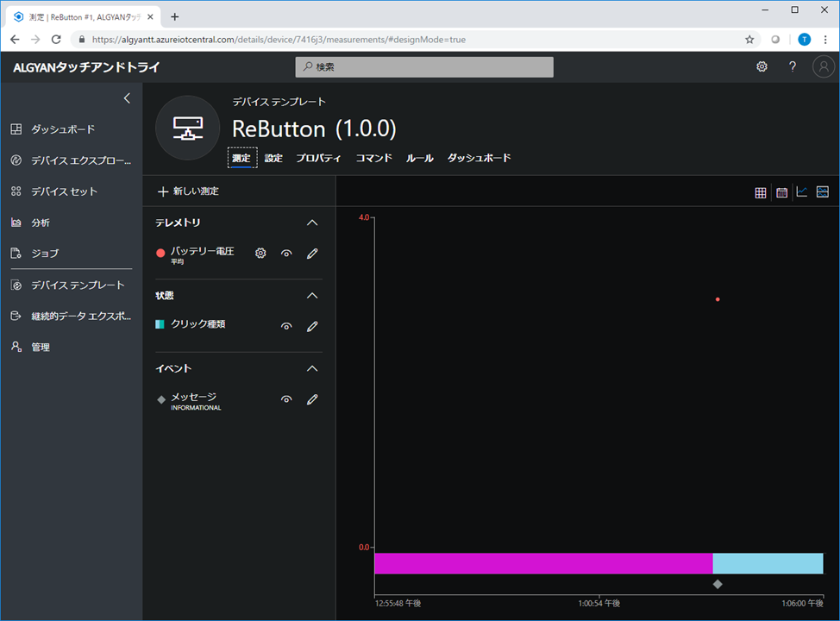This screenshot has height=621, width=840.
Task: Focus the 検索 search box
Action: (x=424, y=67)
